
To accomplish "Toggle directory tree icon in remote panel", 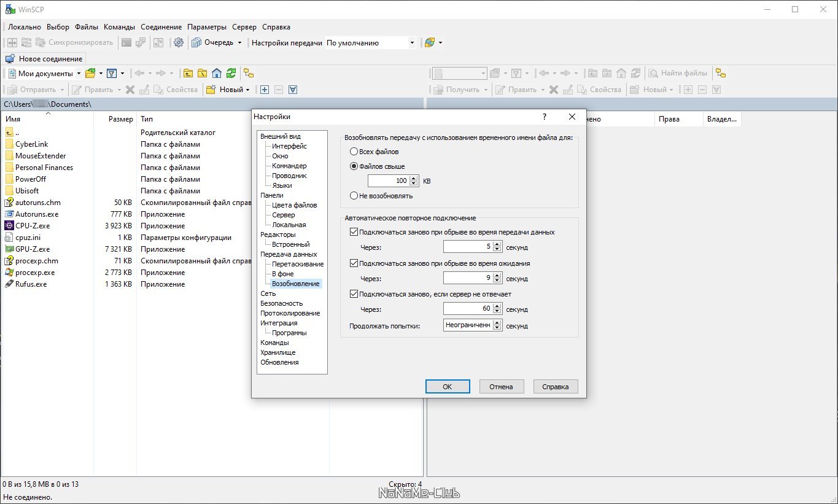I will click(721, 73).
